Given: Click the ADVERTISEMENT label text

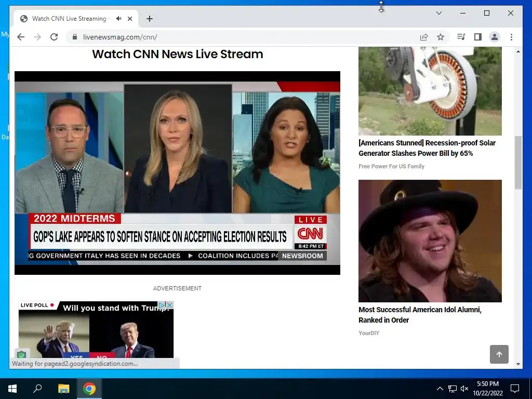Looking at the screenshot, I should [x=177, y=288].
